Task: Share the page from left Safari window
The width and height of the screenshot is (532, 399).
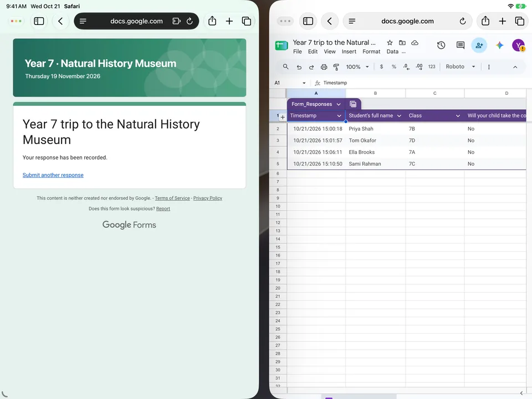Action: 212,21
